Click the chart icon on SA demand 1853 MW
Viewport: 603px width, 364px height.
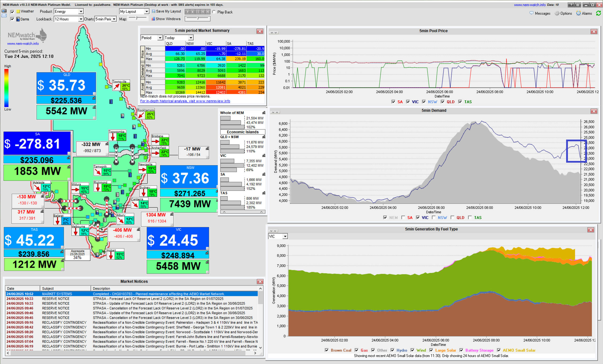pyautogui.click(x=69, y=167)
